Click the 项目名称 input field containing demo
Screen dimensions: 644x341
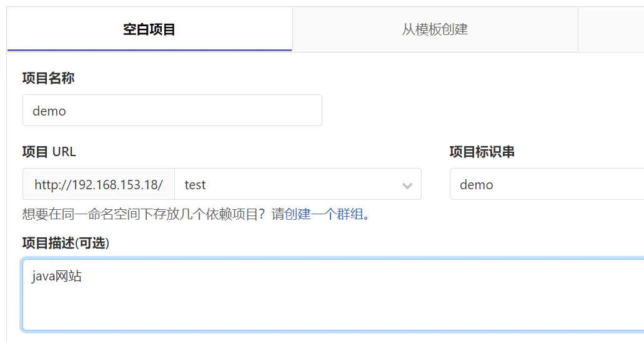tap(172, 111)
